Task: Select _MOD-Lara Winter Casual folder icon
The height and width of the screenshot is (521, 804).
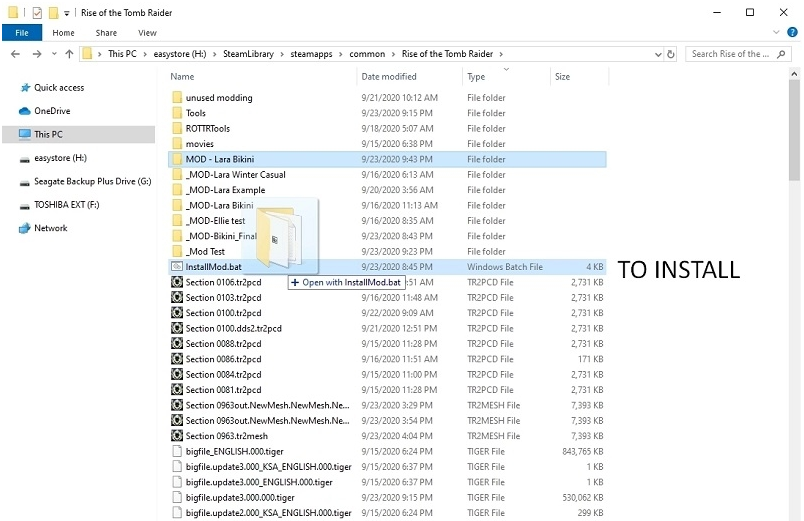Action: [x=177, y=174]
